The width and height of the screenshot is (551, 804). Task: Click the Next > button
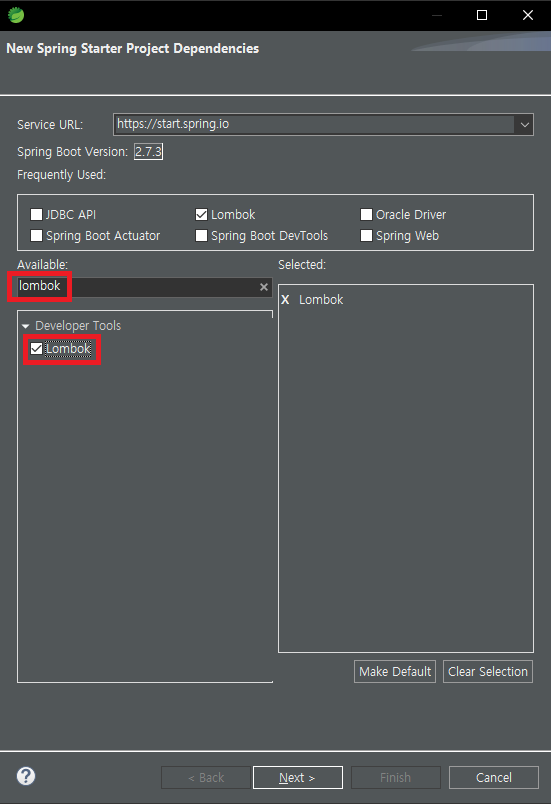(x=297, y=778)
